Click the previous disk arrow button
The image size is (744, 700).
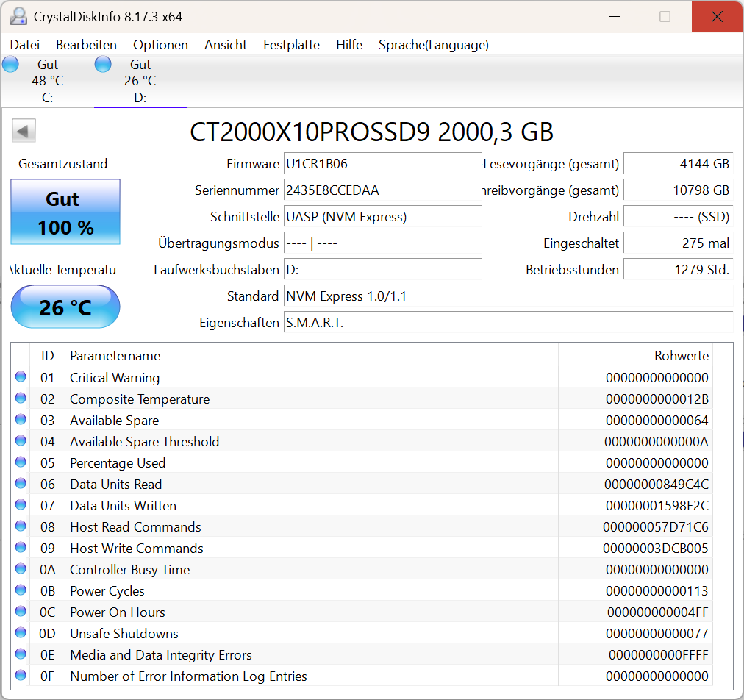pos(24,130)
